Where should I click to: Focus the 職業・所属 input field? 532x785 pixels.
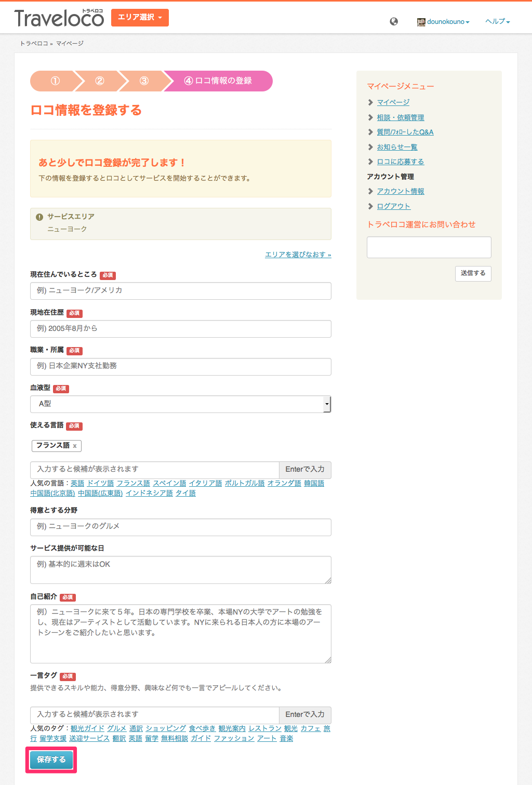[x=181, y=367]
